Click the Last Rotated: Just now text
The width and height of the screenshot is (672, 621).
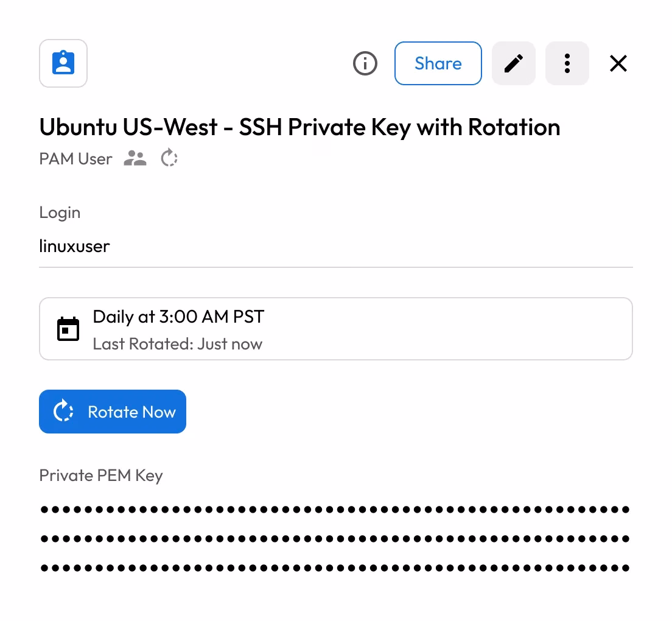click(177, 344)
